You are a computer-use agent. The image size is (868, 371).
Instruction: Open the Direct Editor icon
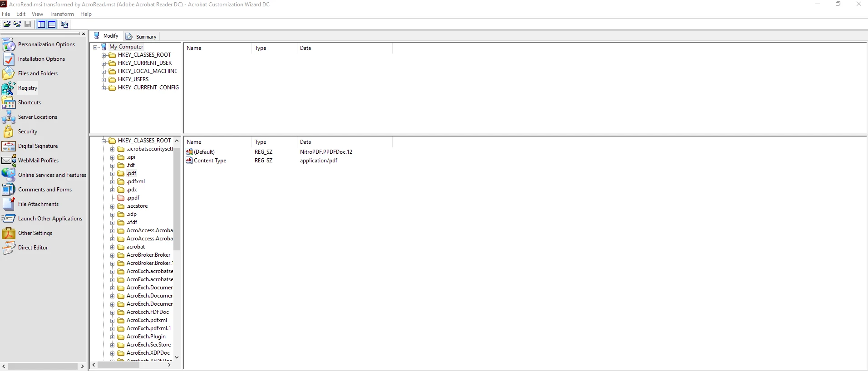9,248
